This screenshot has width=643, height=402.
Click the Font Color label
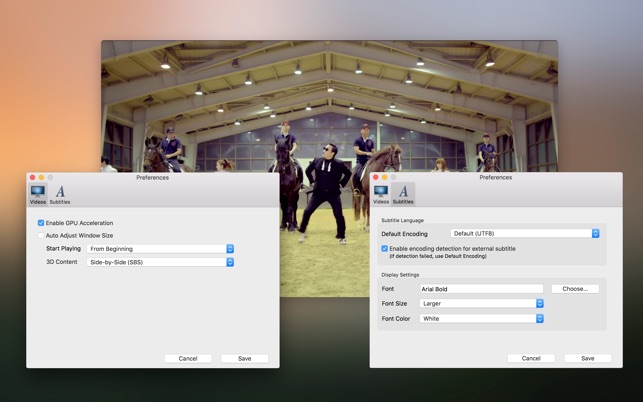[396, 318]
